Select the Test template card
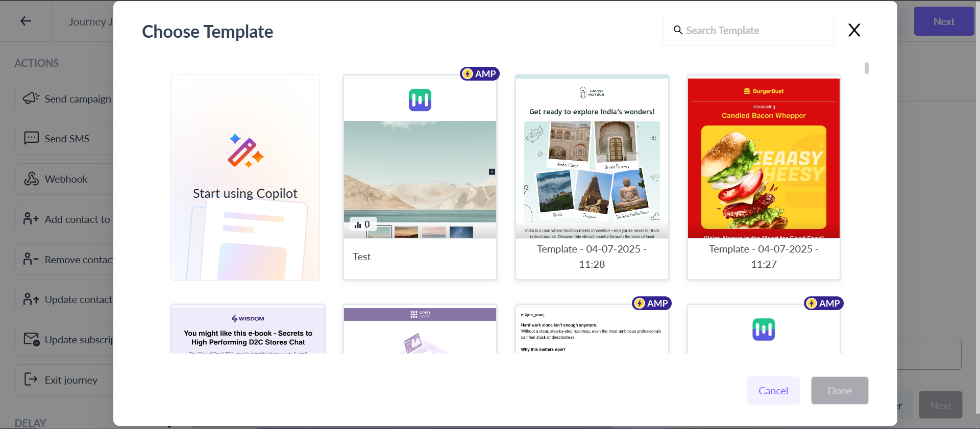 pyautogui.click(x=420, y=177)
